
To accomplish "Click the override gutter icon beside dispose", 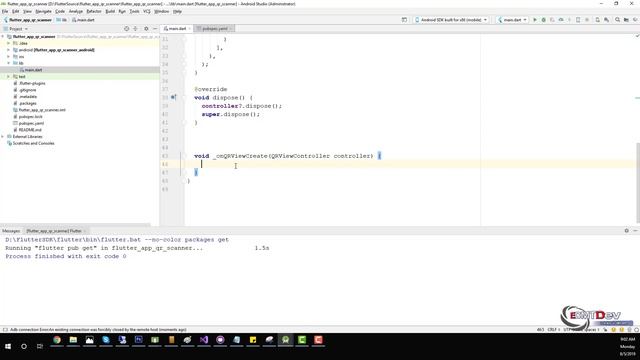I will [173, 97].
